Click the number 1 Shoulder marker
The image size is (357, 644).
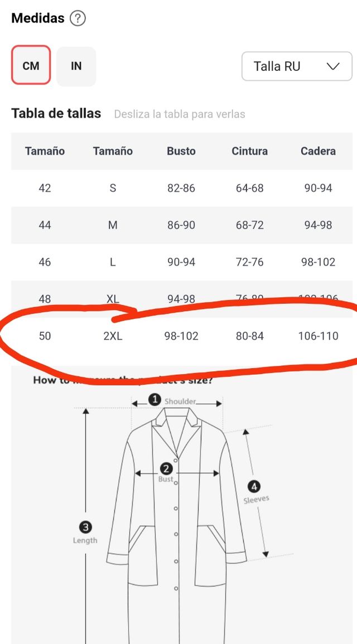155,400
